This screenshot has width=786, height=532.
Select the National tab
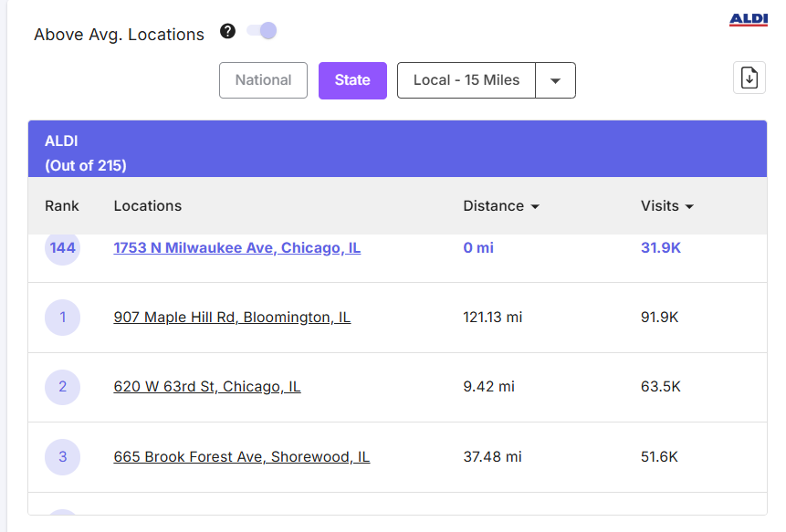tap(263, 80)
